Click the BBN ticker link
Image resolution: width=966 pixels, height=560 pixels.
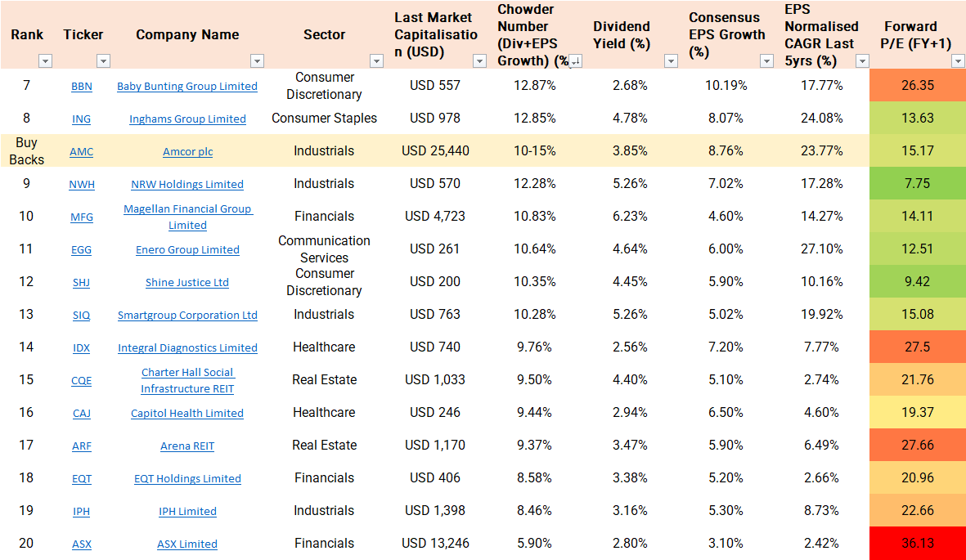(82, 87)
